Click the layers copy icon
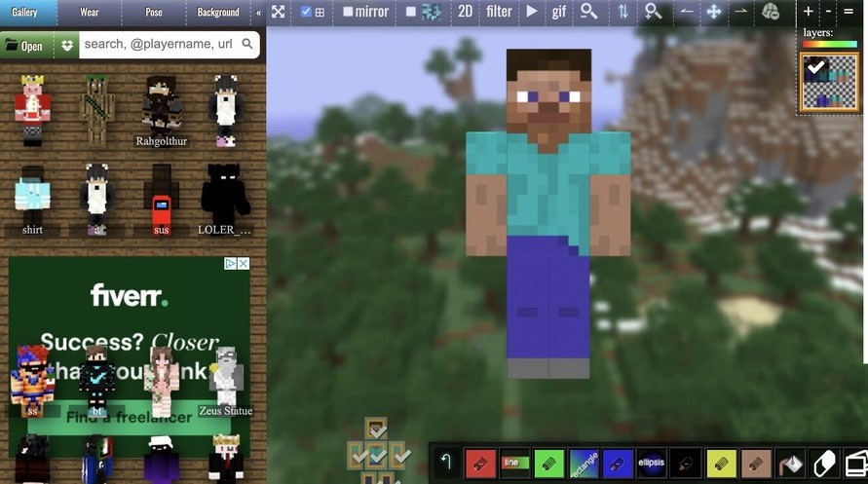This screenshot has width=868, height=484. click(x=856, y=464)
